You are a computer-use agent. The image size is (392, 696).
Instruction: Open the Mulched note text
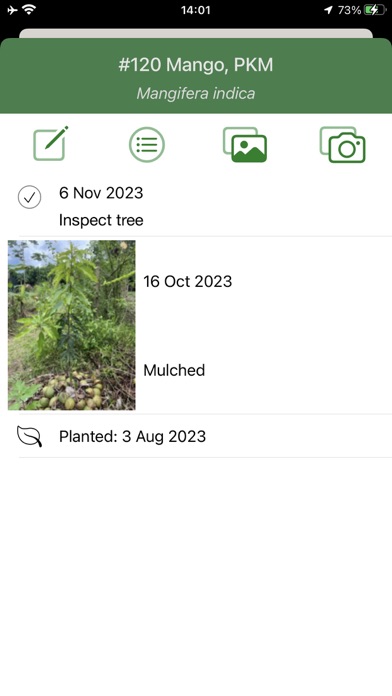pos(174,370)
